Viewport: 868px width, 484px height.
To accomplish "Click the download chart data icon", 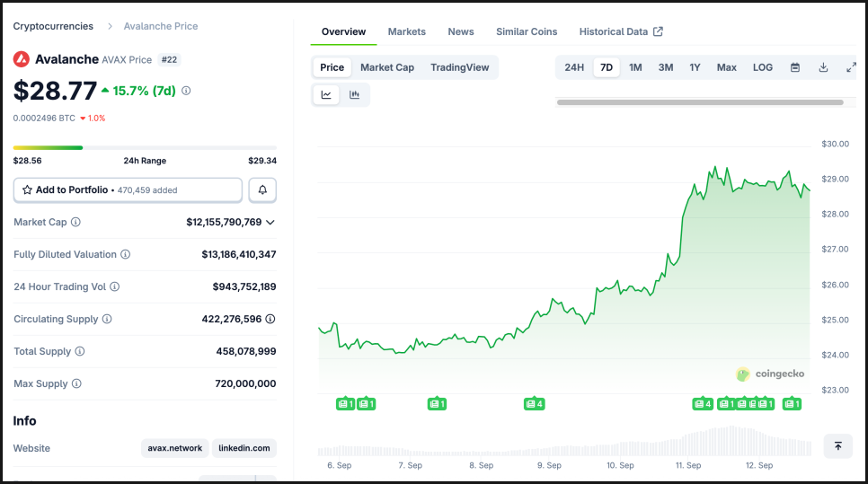I will click(x=823, y=67).
